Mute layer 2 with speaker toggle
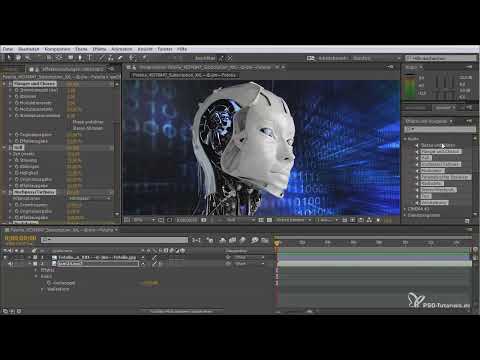The height and width of the screenshot is (360, 480). click(11, 264)
